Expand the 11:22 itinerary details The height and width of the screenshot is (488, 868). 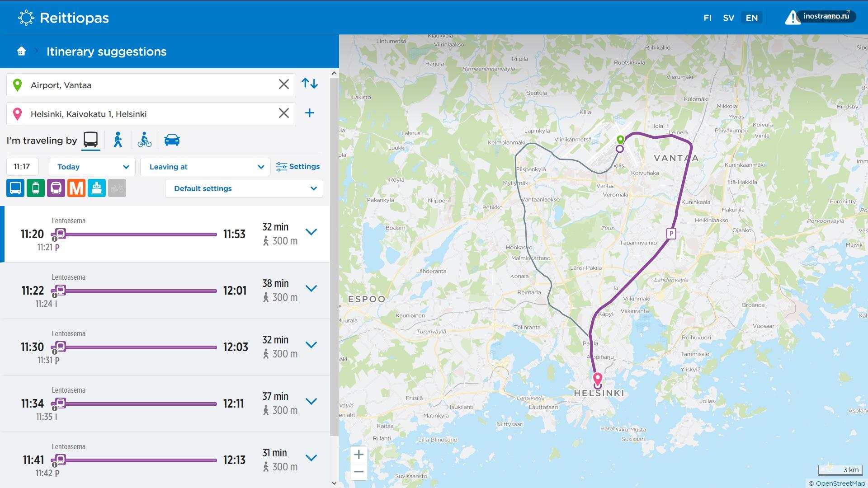pos(311,288)
